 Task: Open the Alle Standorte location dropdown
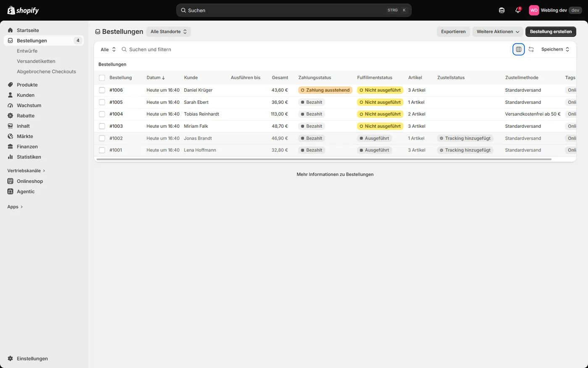click(x=168, y=32)
